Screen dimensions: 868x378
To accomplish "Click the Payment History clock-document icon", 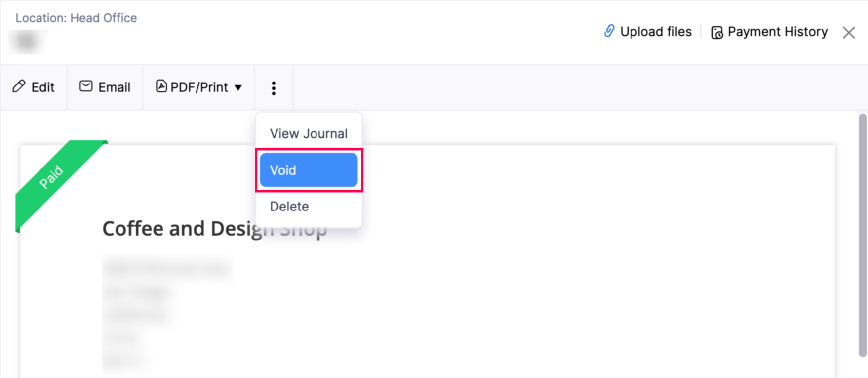I will 717,33.
